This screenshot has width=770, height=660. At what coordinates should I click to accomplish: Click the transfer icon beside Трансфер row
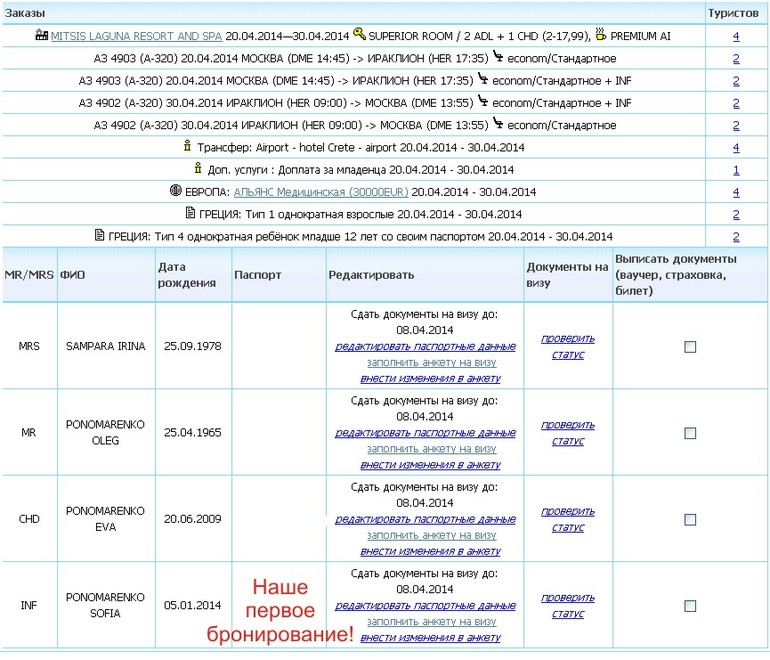pyautogui.click(x=187, y=146)
